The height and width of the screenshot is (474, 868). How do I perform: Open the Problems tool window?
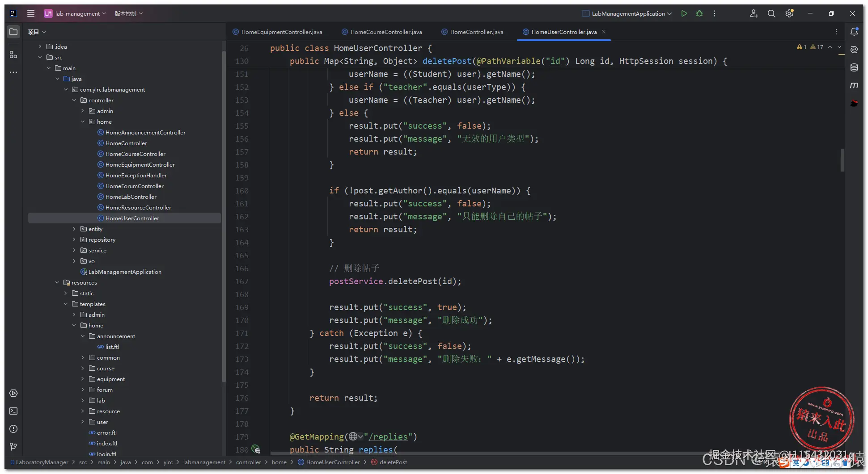click(x=13, y=429)
